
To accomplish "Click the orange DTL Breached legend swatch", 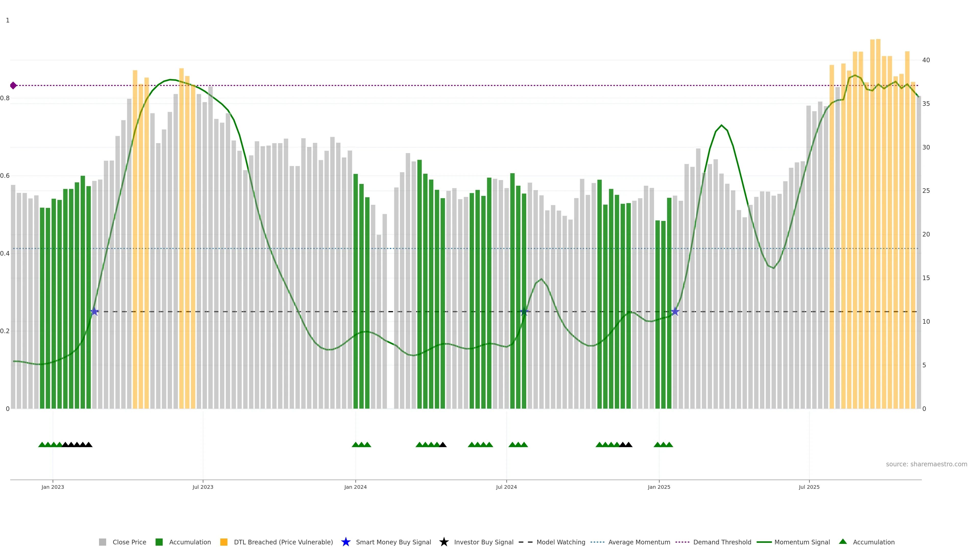I will [x=224, y=542].
